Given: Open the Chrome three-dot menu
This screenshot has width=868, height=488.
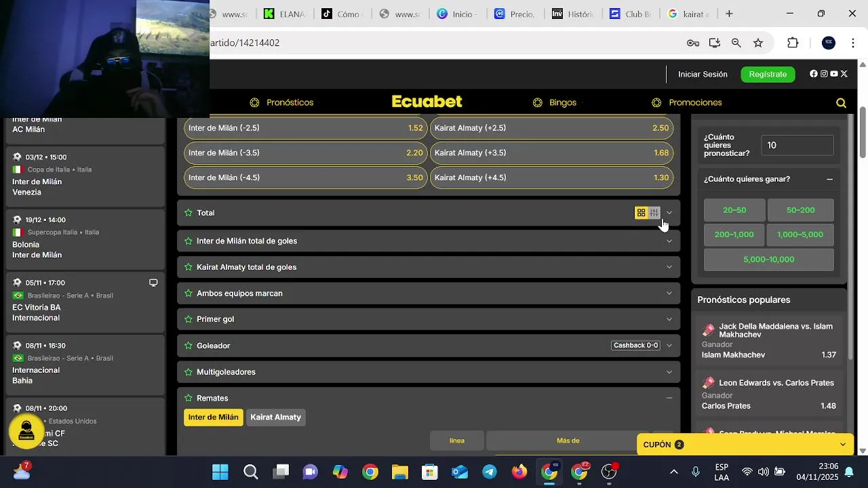Looking at the screenshot, I should pyautogui.click(x=853, y=43).
